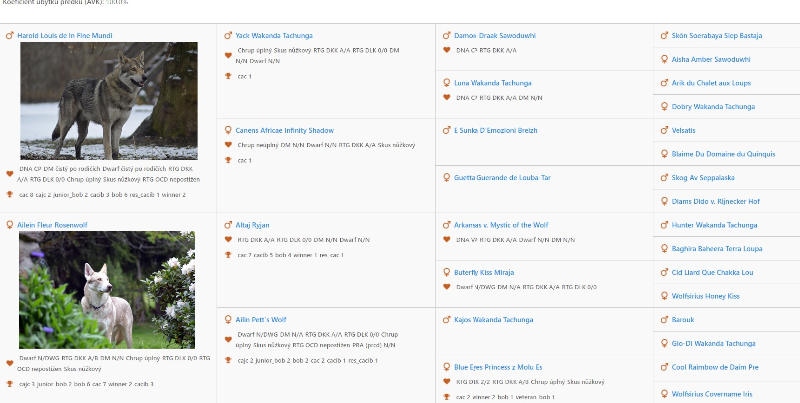800x403 pixels.
Task: Open Buterfly Kiss Miraja link
Action: point(484,272)
